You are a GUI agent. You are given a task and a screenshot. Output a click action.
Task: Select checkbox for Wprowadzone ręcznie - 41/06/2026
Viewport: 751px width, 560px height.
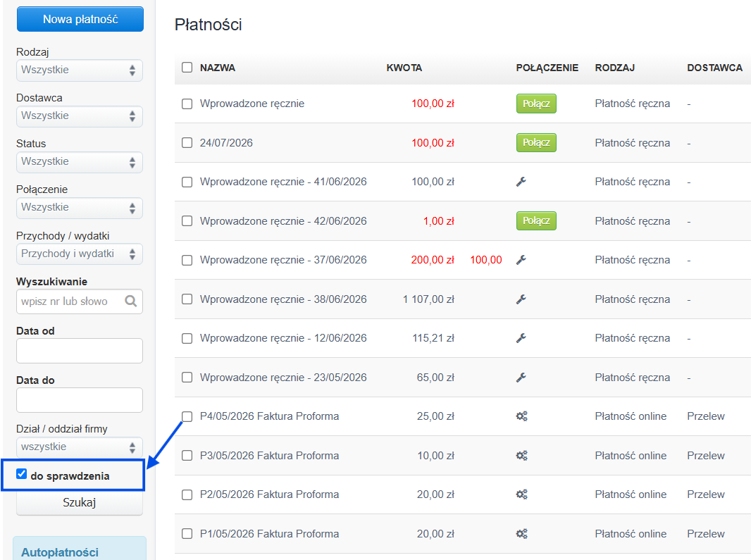pos(187,182)
